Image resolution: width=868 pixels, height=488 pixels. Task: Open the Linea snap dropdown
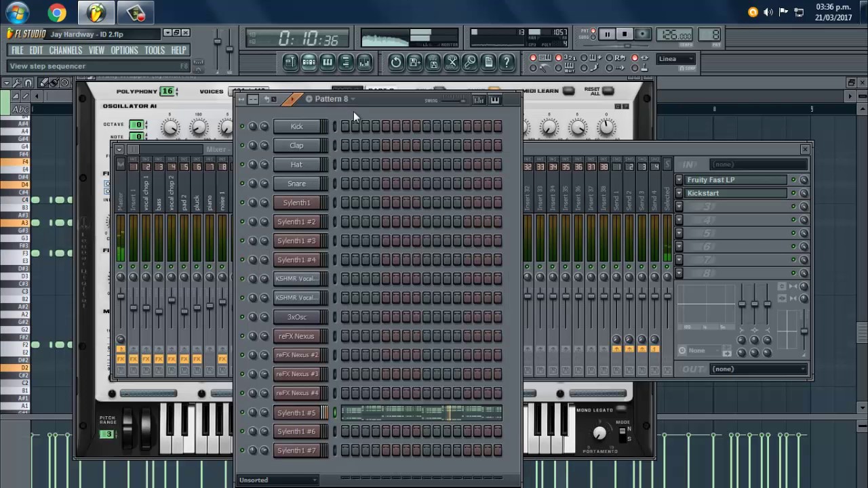pos(676,59)
